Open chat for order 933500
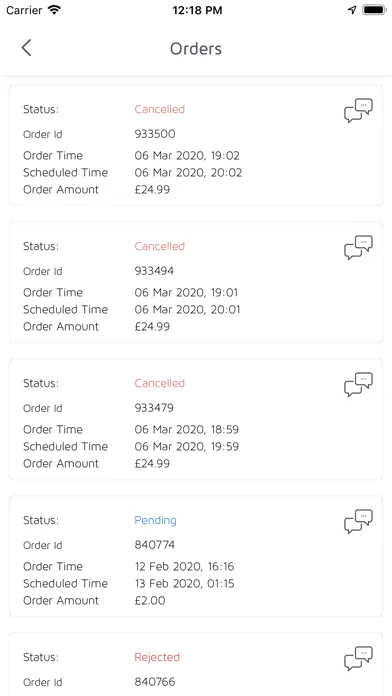The width and height of the screenshot is (392, 696). pyautogui.click(x=358, y=111)
